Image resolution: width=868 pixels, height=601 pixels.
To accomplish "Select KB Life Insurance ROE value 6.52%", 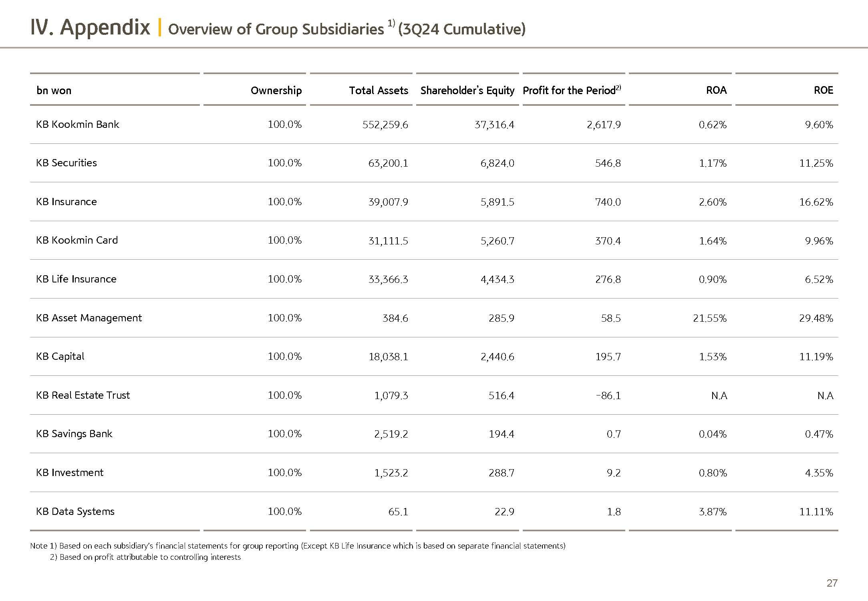I will (819, 279).
